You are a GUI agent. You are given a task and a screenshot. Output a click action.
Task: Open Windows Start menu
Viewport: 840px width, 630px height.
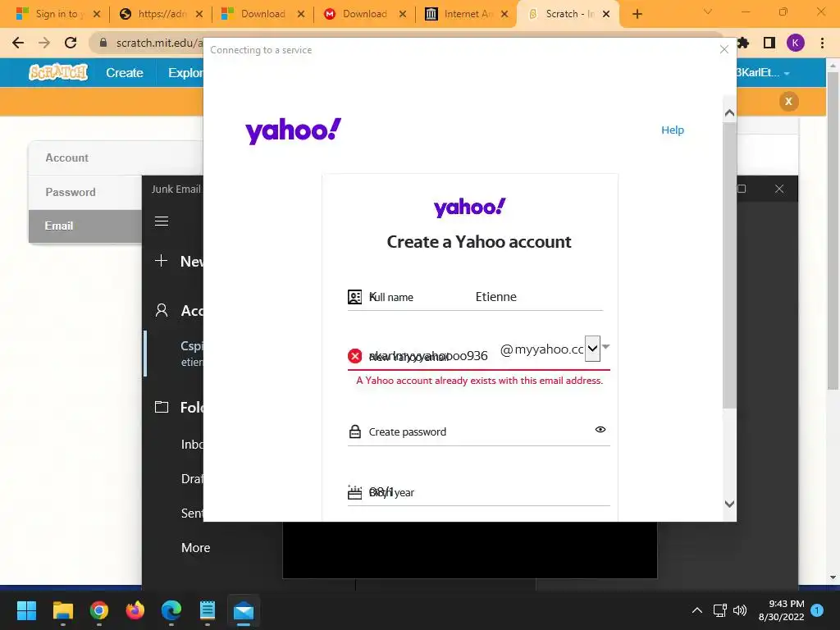(x=26, y=610)
